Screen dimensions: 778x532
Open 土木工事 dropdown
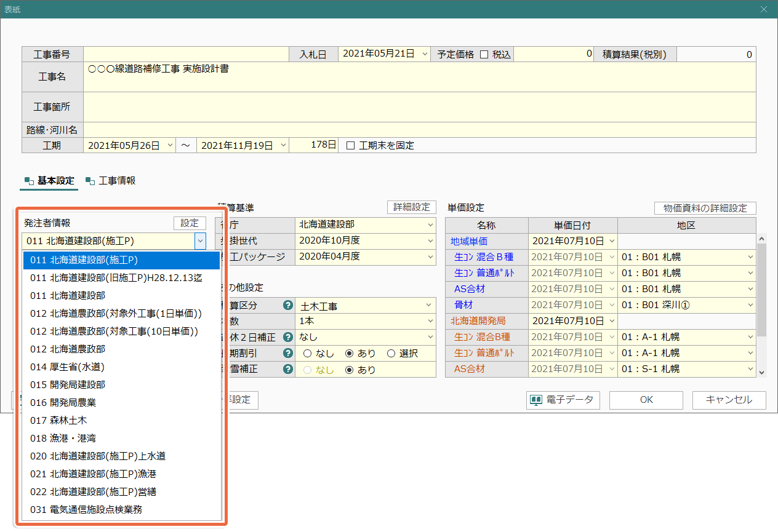tap(430, 306)
